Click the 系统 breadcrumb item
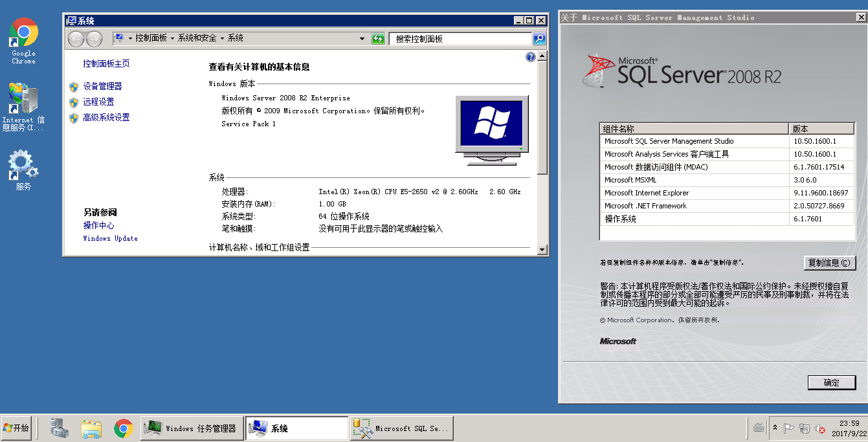868x442 pixels. tap(235, 39)
